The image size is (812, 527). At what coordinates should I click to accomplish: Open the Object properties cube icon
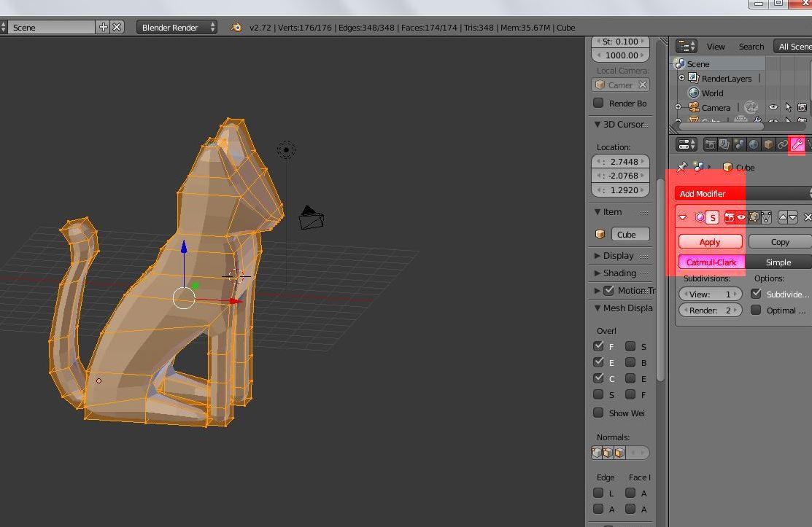click(x=767, y=144)
